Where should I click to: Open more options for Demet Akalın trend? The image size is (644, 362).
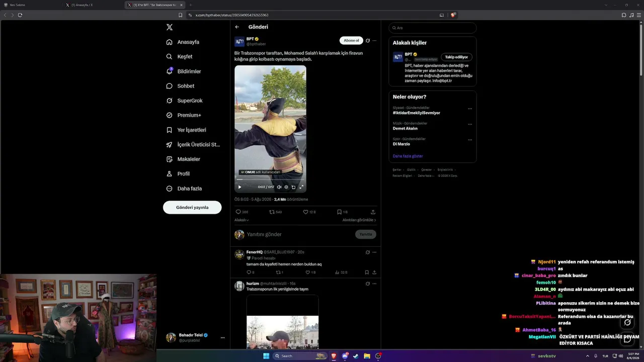tap(470, 124)
